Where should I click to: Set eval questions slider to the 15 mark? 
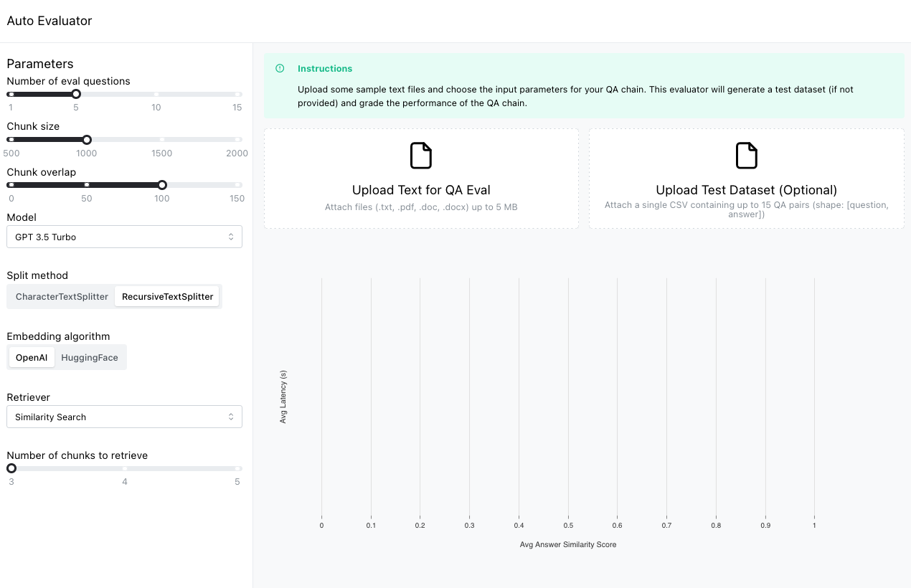click(238, 94)
